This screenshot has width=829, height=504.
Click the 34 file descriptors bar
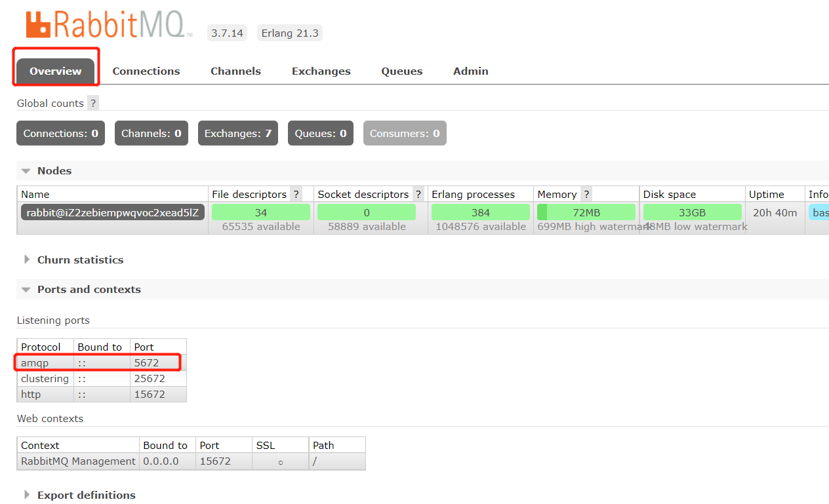click(x=261, y=212)
